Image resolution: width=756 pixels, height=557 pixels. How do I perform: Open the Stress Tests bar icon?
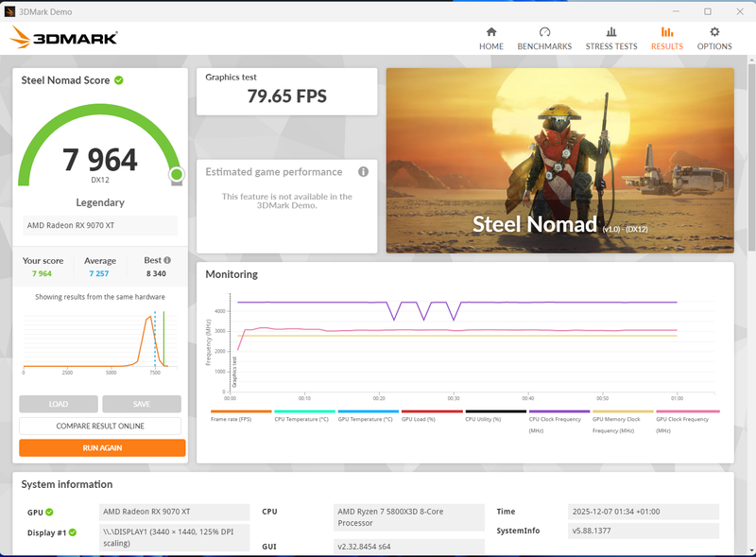pyautogui.click(x=611, y=32)
